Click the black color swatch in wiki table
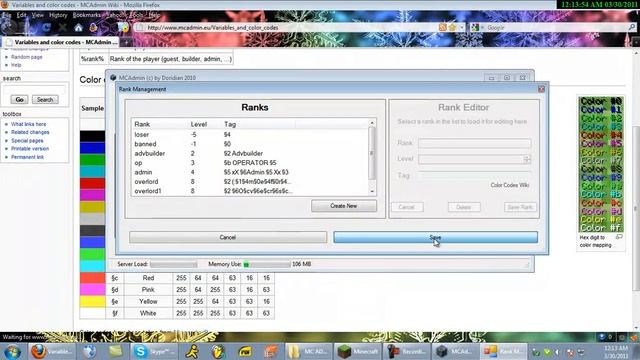 coord(92,136)
